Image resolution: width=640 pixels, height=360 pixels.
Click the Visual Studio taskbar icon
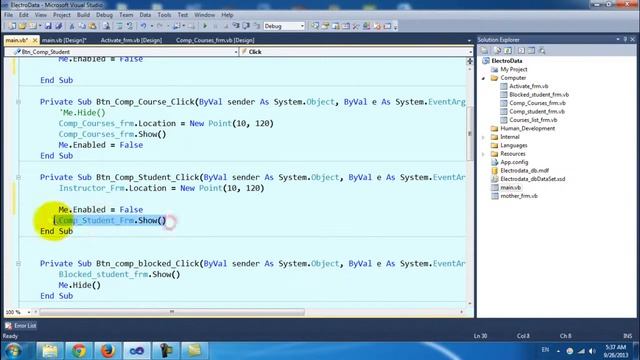point(137,351)
